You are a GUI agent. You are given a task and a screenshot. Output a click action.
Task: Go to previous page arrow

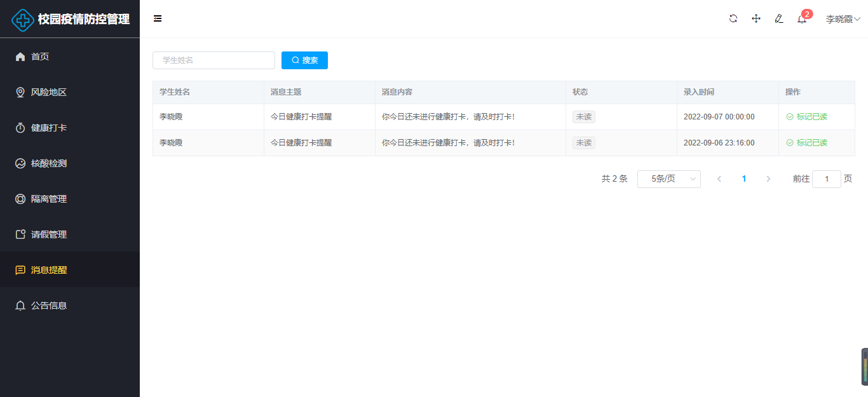coord(719,179)
